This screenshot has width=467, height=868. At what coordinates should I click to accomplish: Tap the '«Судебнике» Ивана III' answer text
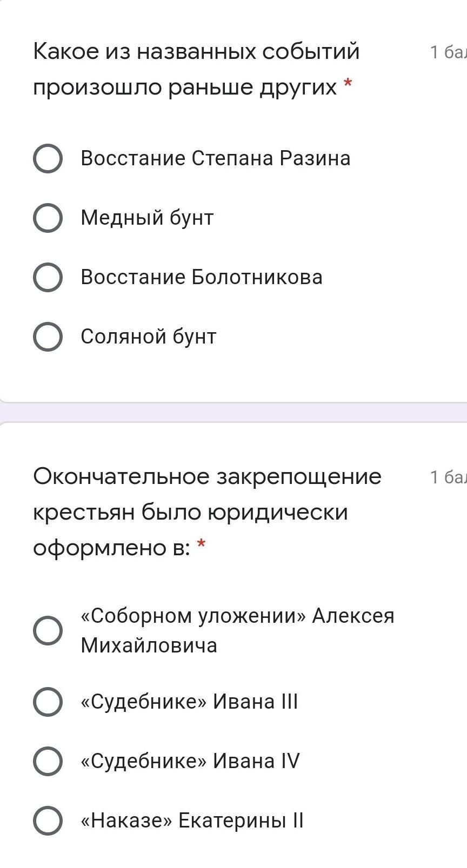coord(189,702)
